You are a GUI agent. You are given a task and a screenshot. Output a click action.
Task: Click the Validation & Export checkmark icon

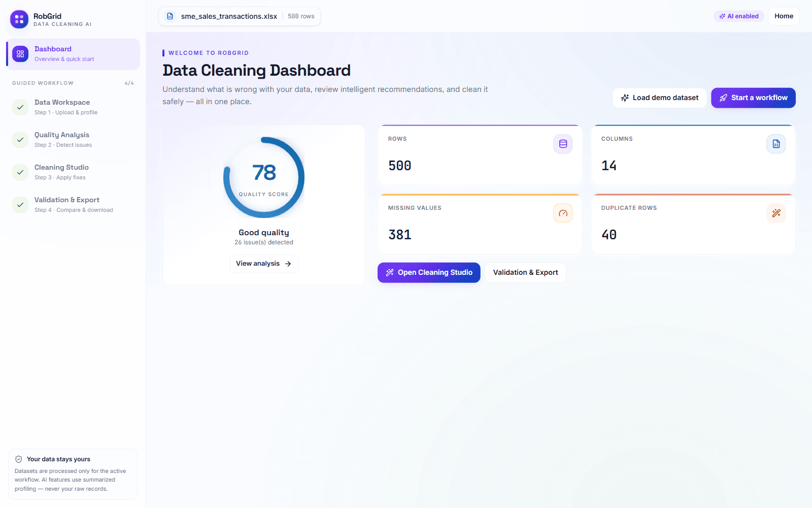point(20,205)
